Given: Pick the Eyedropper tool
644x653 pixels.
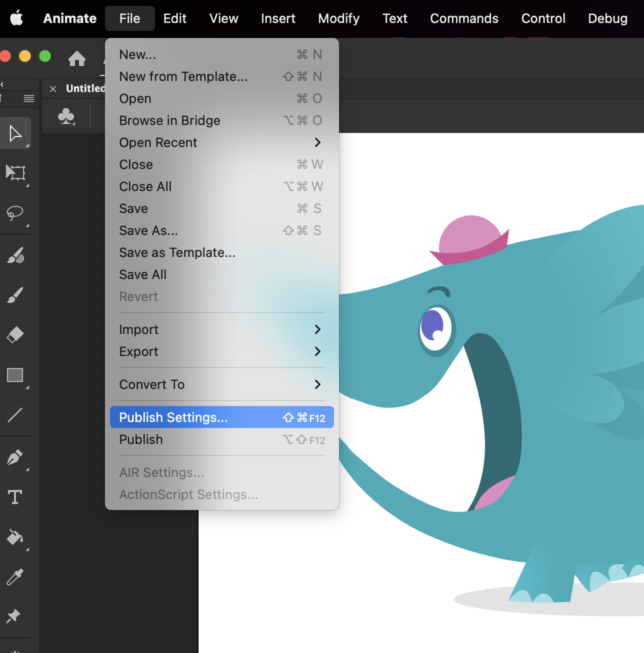Looking at the screenshot, I should click(x=15, y=577).
